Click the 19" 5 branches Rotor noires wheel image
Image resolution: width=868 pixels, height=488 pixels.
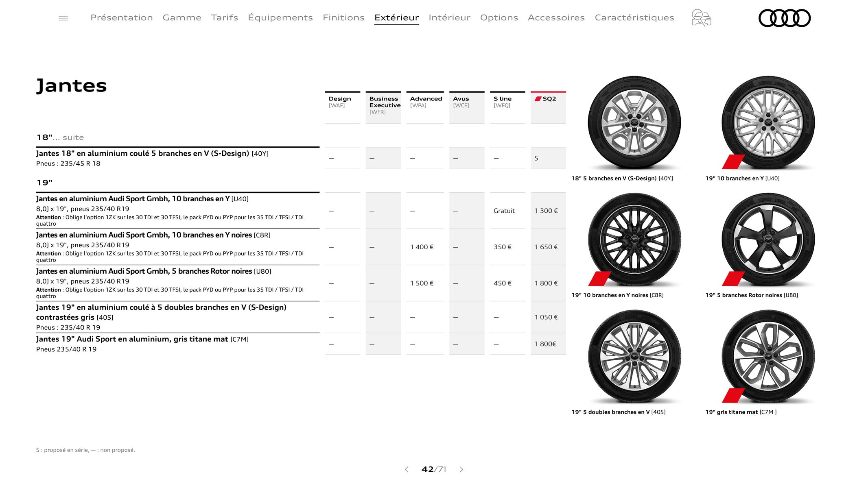point(768,240)
